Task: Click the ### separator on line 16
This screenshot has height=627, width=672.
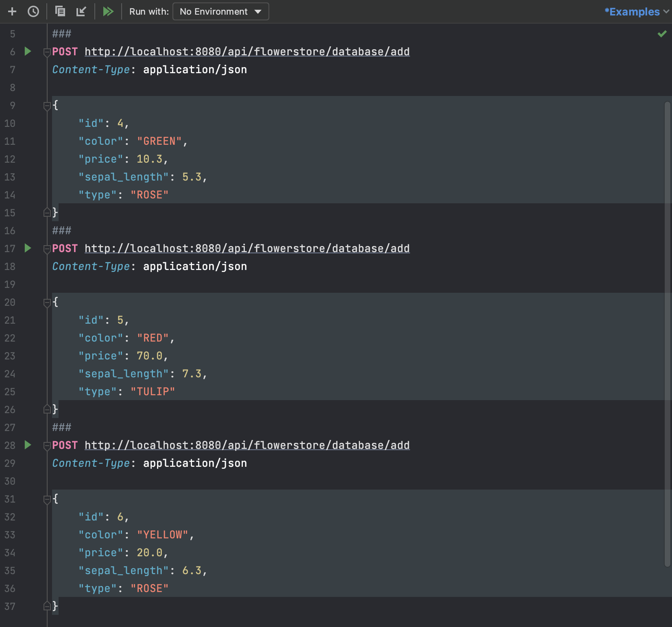Action: click(x=62, y=231)
